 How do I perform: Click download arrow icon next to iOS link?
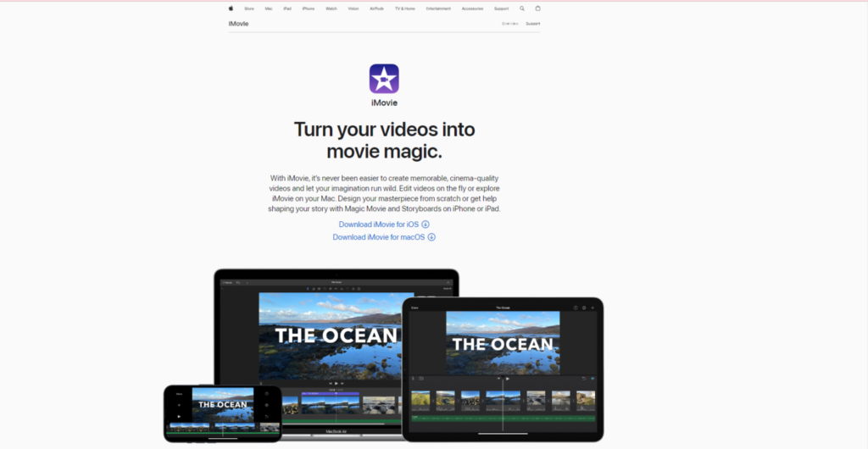pos(426,224)
